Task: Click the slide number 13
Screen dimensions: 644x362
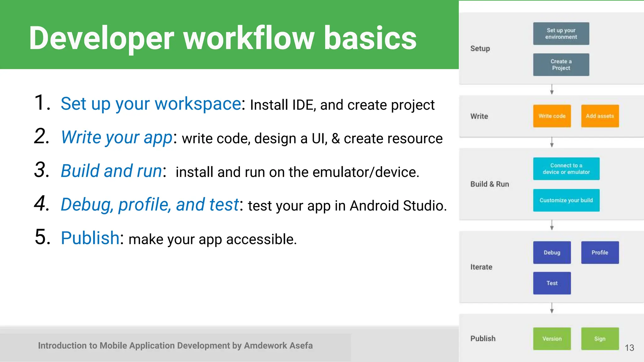Action: 629,348
